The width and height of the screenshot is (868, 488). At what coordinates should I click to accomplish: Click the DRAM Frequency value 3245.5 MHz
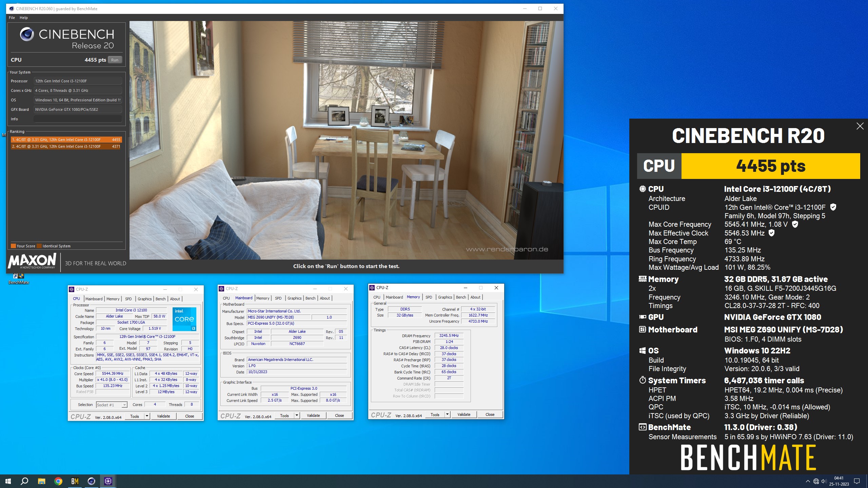(449, 335)
